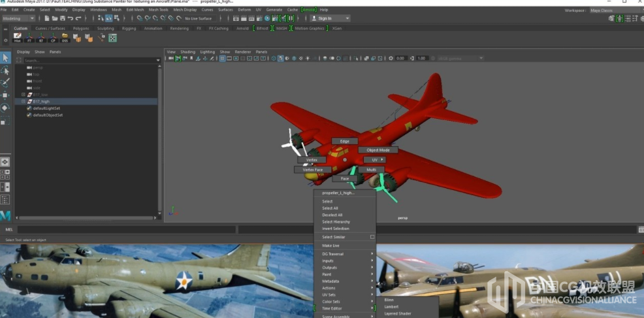Open the Outliner search filter dropdown arrow
Screen dimensions: 644x318
point(158,60)
